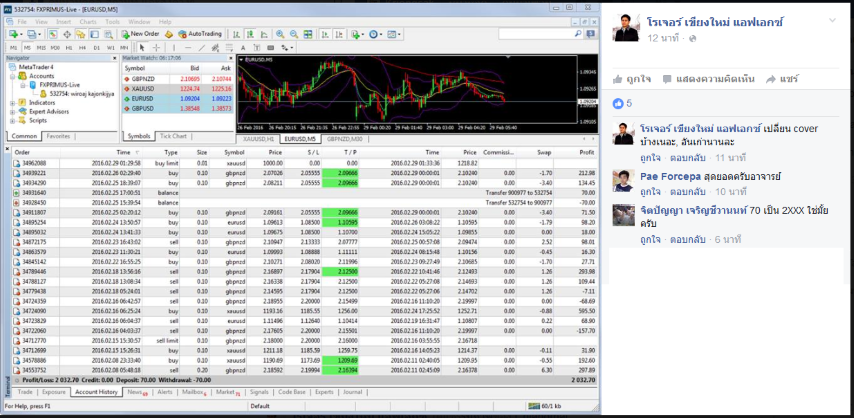This screenshot has width=854, height=418.
Task: Click the Tile Windows grid icon
Action: [308, 34]
